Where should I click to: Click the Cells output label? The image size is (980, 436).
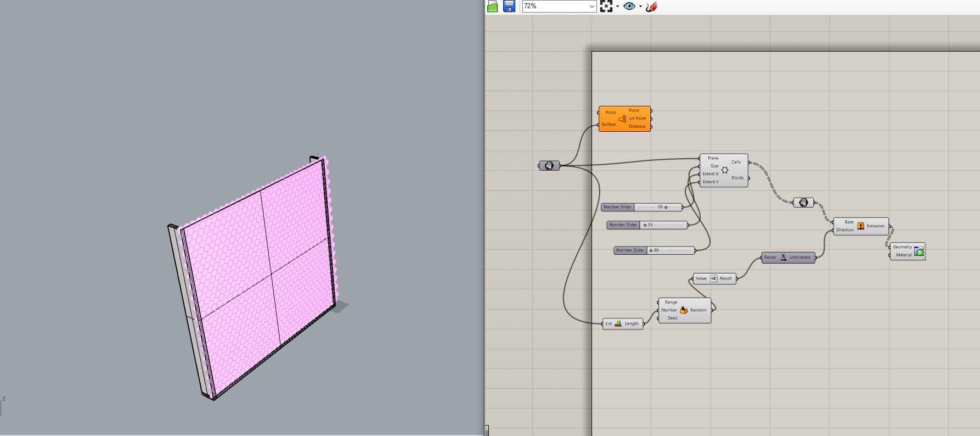pos(736,162)
